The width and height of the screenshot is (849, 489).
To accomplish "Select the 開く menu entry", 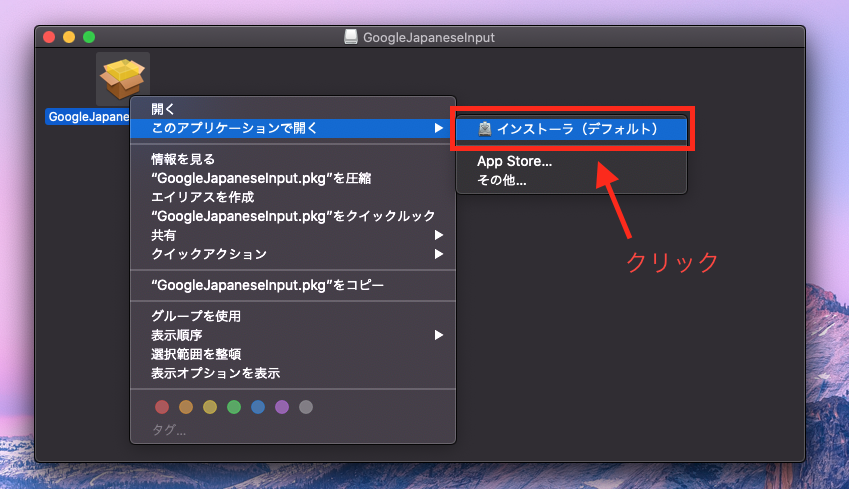I will coord(293,109).
